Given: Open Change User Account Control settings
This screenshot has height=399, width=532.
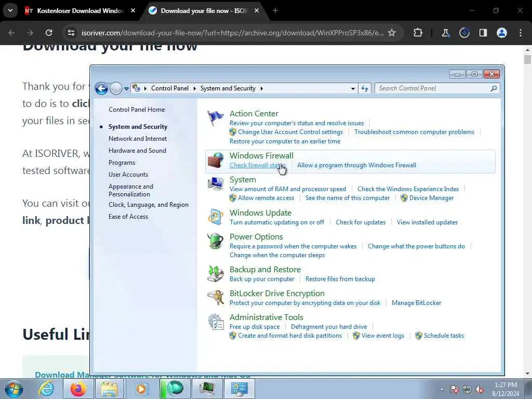Looking at the screenshot, I should pyautogui.click(x=290, y=132).
